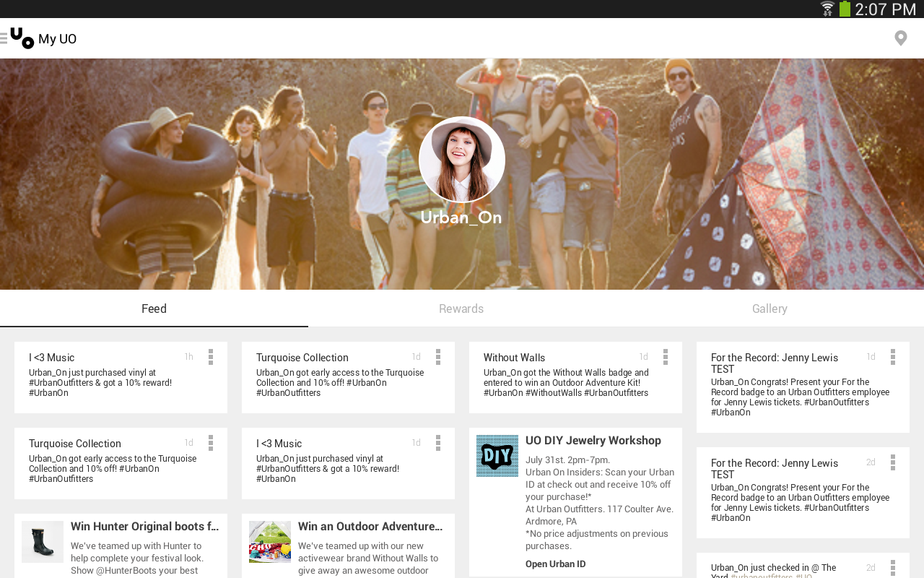Screen dimensions: 924x578
Task: Open overflow menu on 1d I <3 Music card
Action: coord(438,443)
